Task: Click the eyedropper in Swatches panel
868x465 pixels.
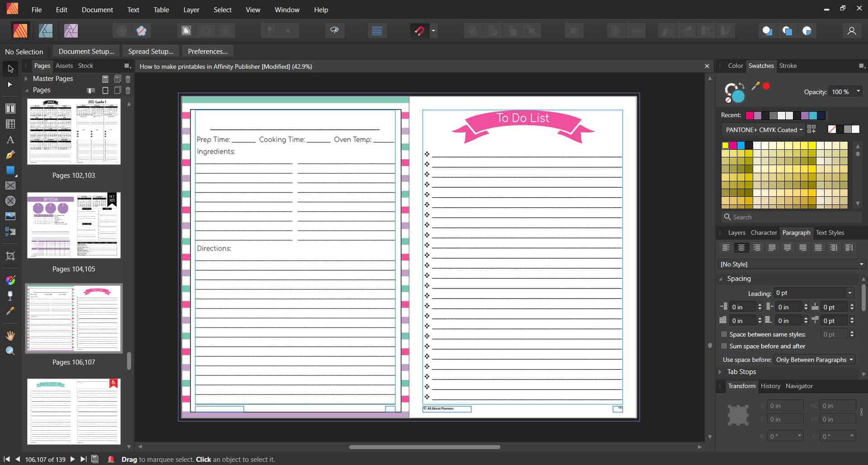Action: pos(755,86)
